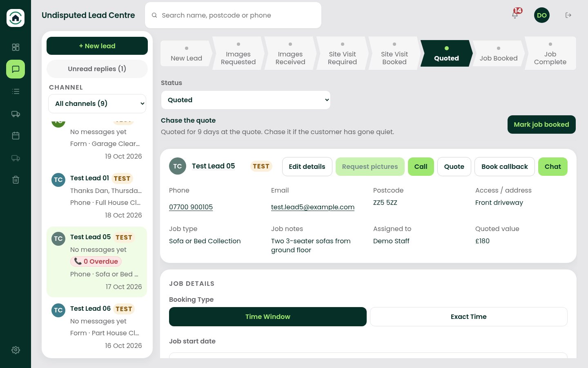Select the Quoted pipeline stage
Image resolution: width=588 pixels, height=368 pixels.
click(446, 54)
